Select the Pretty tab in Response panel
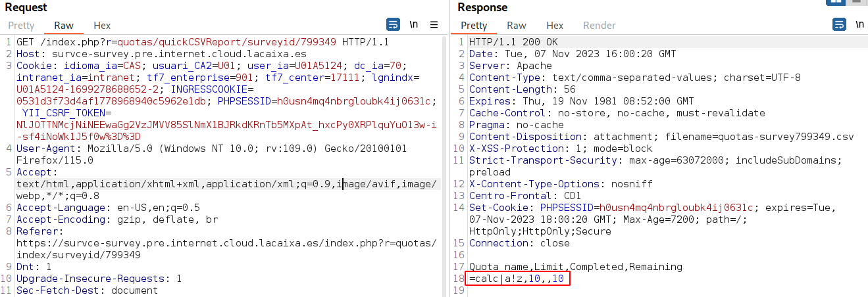Screen dimensions: 868x297 pos(474,26)
